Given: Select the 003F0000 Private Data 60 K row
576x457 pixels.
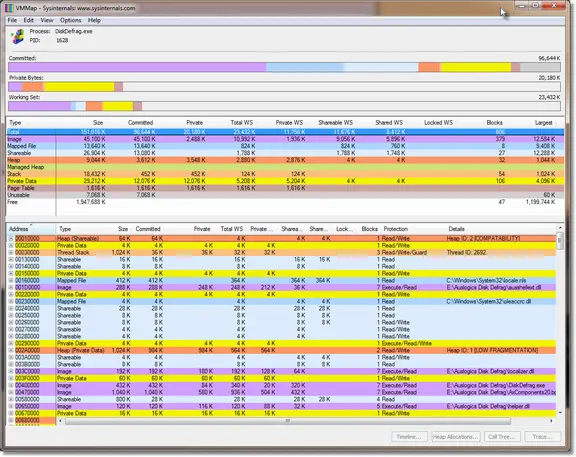Looking at the screenshot, I should coord(281,378).
